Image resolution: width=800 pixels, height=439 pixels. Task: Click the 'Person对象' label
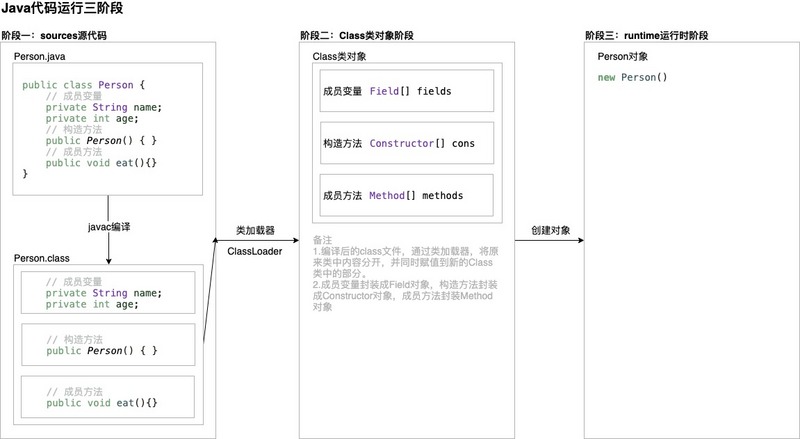pos(622,56)
